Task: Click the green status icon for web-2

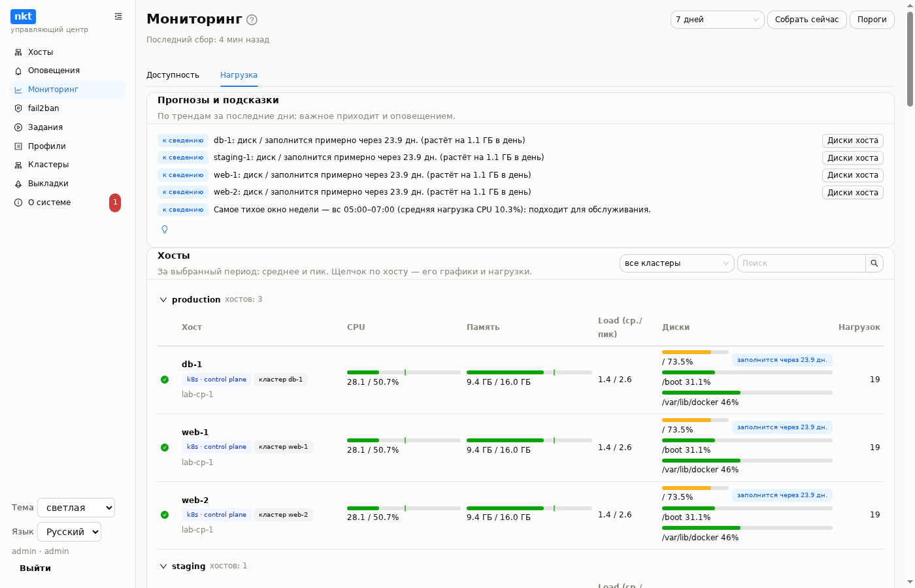Action: click(x=165, y=515)
